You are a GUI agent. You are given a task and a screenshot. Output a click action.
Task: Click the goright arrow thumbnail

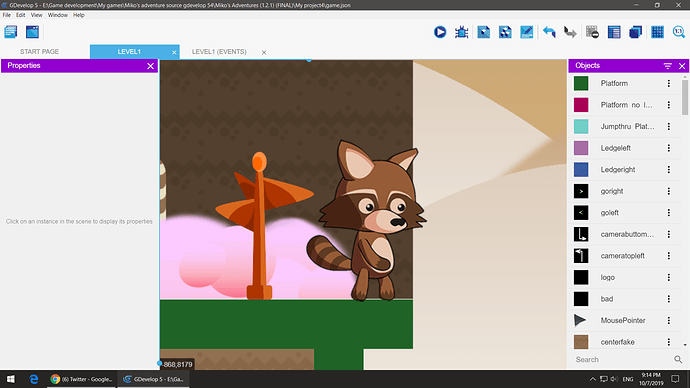click(581, 191)
